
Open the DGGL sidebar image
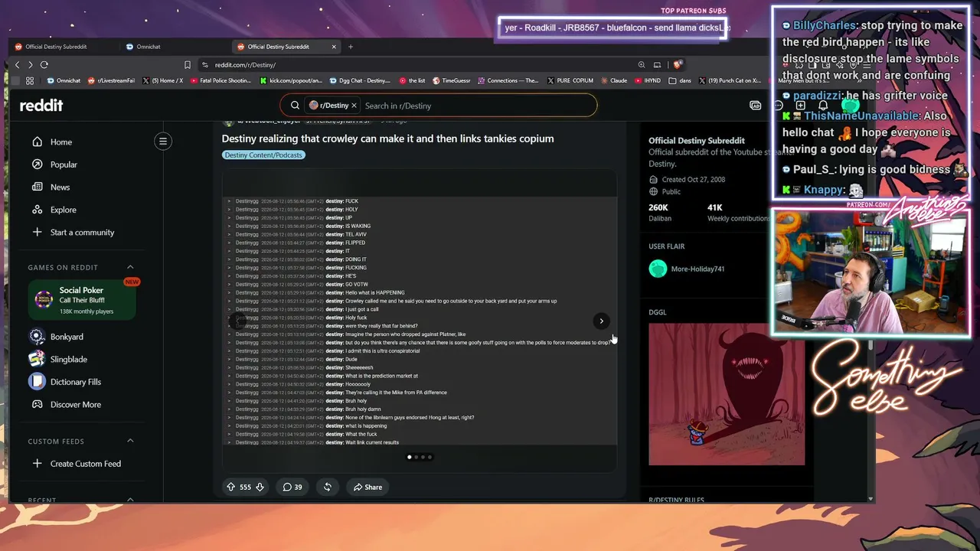(x=727, y=394)
